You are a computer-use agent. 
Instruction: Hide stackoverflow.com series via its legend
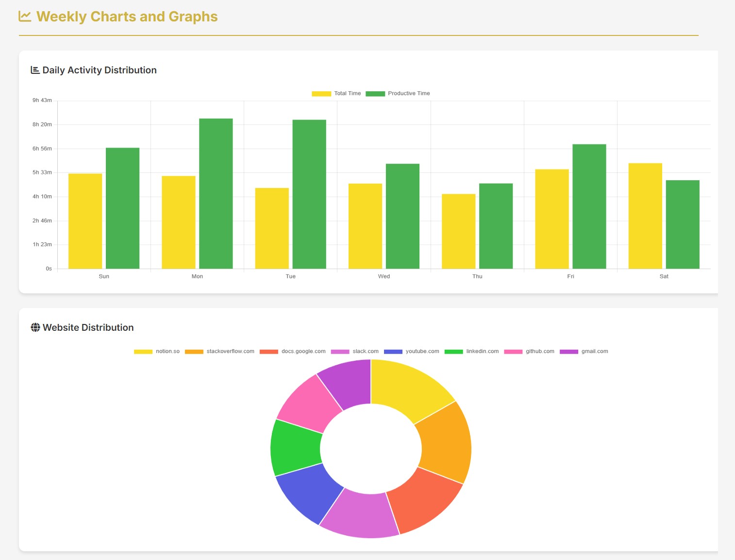click(219, 352)
